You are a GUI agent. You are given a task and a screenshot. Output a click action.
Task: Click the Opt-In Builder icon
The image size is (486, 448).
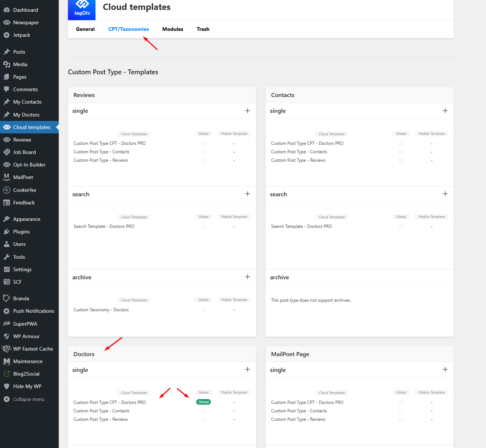[7, 165]
